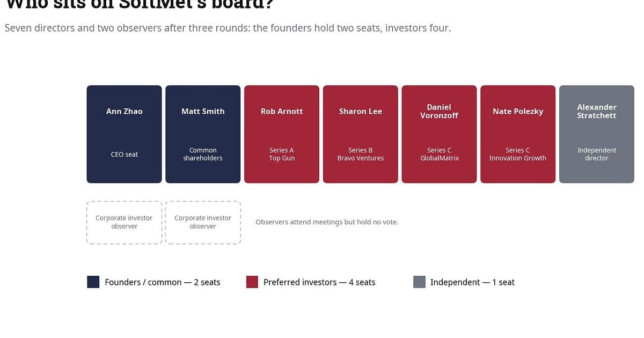The image size is (644, 338).
Task: Click the Alexander Stratchett independent director card
Action: click(x=597, y=134)
